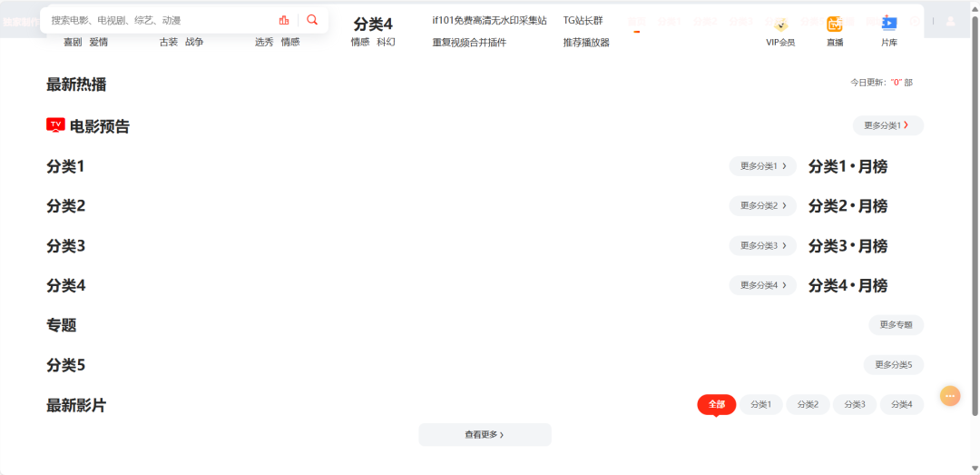Open the if101免费高清无水印采集站 link
The width and height of the screenshot is (980, 475).
point(489,20)
